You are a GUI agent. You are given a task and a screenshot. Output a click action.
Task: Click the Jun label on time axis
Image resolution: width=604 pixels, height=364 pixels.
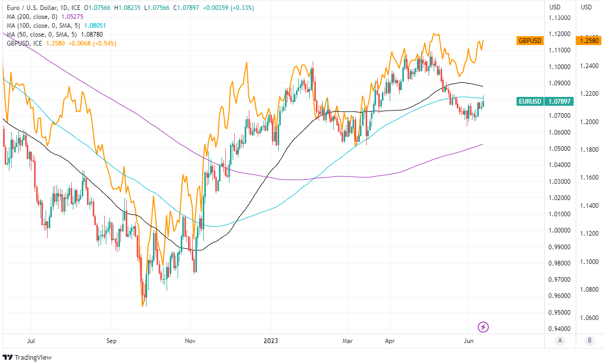click(x=469, y=341)
